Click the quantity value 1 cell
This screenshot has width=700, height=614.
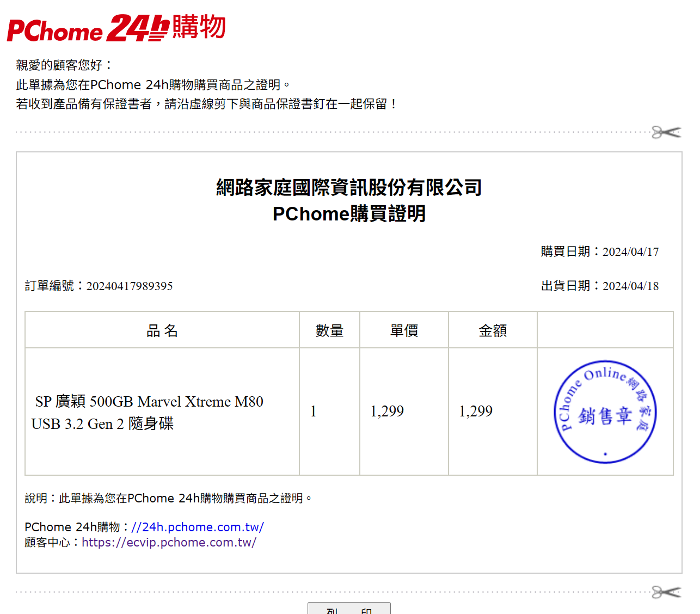click(x=314, y=412)
